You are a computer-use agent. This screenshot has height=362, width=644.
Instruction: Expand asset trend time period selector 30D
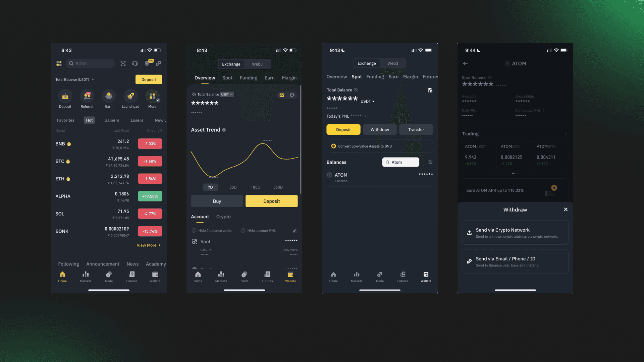click(233, 187)
